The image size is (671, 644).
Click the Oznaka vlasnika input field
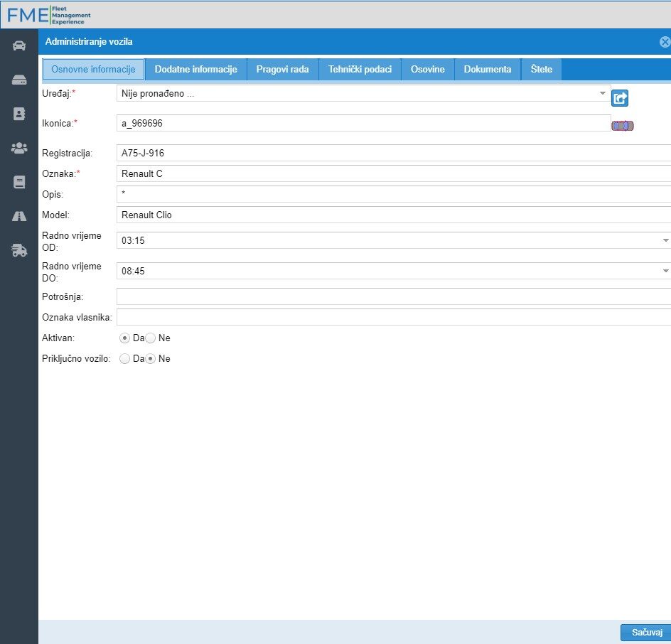point(394,317)
